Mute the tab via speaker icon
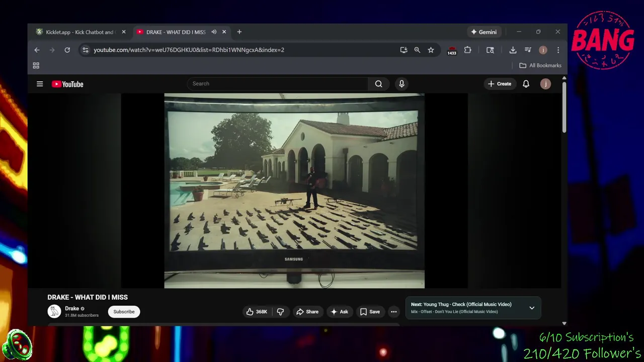This screenshot has height=362, width=644. (x=214, y=32)
